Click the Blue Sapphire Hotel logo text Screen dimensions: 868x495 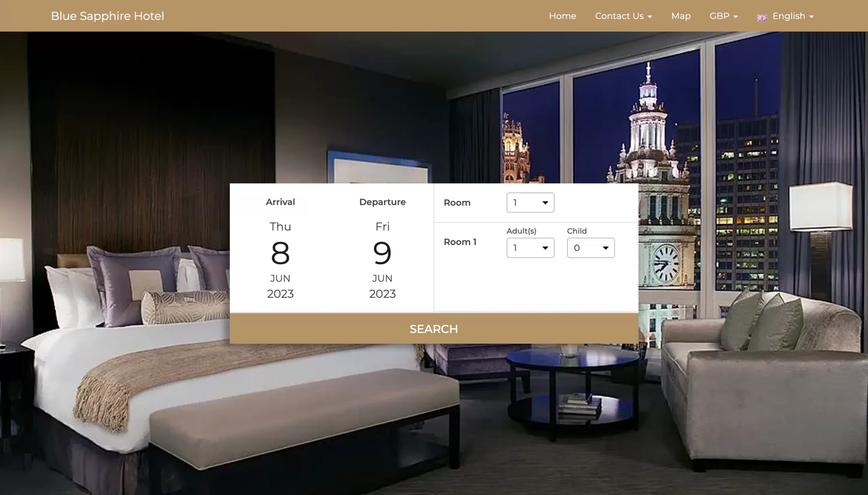coord(107,16)
